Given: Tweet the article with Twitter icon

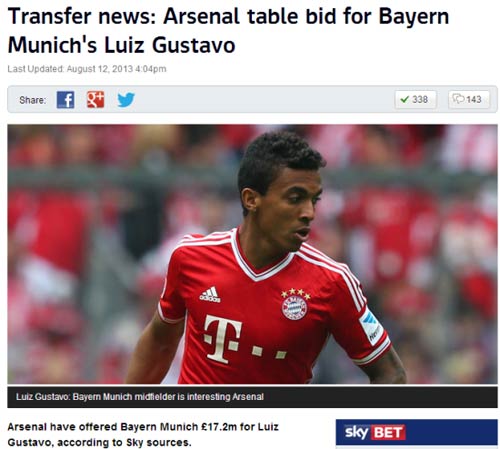Looking at the screenshot, I should point(126,100).
